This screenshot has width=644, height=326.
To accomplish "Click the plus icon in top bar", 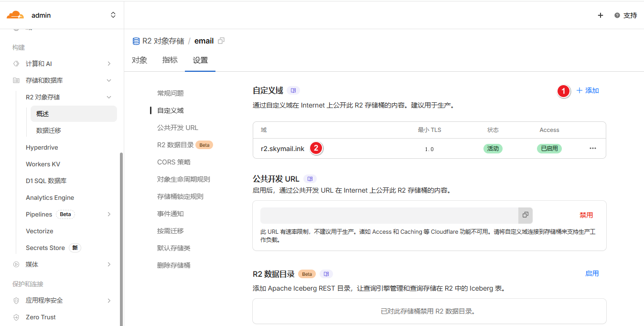I will click(601, 15).
